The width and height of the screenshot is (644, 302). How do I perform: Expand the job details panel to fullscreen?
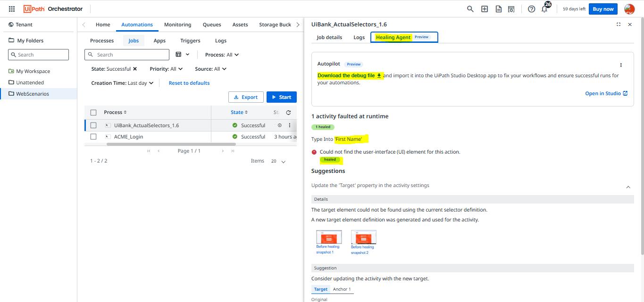click(619, 24)
